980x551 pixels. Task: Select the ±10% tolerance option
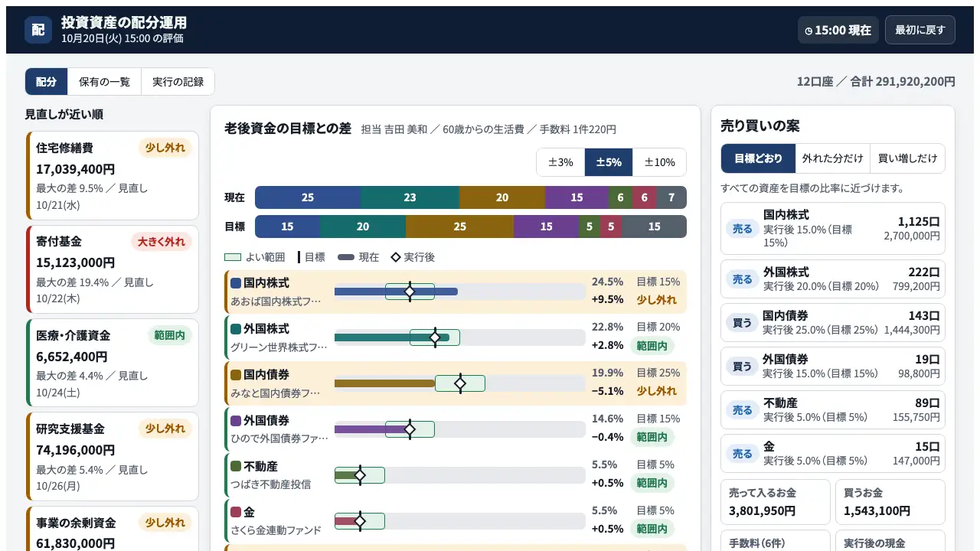[659, 162]
